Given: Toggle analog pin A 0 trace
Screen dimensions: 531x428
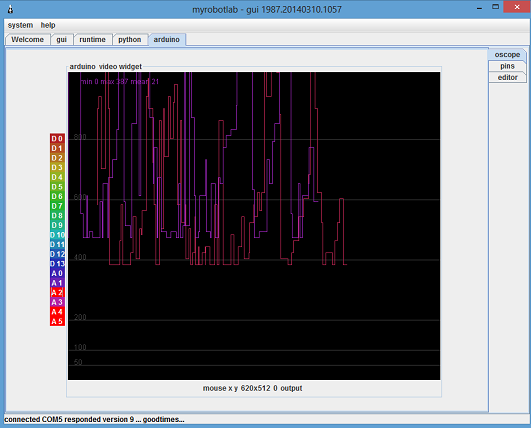Looking at the screenshot, I should 57,273.
